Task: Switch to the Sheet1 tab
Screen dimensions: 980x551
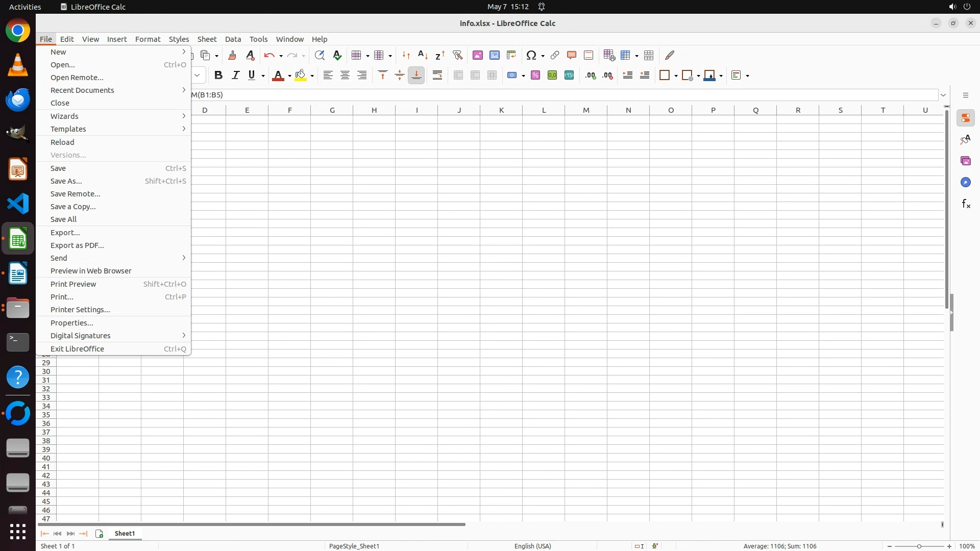Action: click(x=125, y=534)
